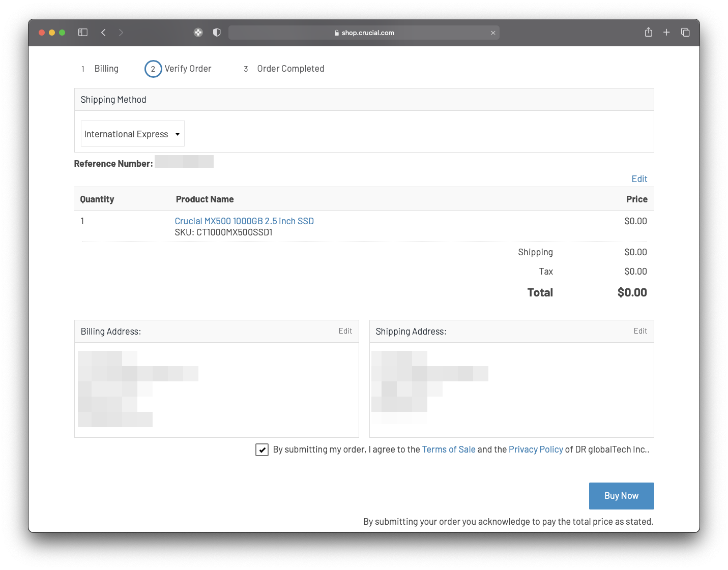Click the Total $0.00 amount

pyautogui.click(x=632, y=292)
